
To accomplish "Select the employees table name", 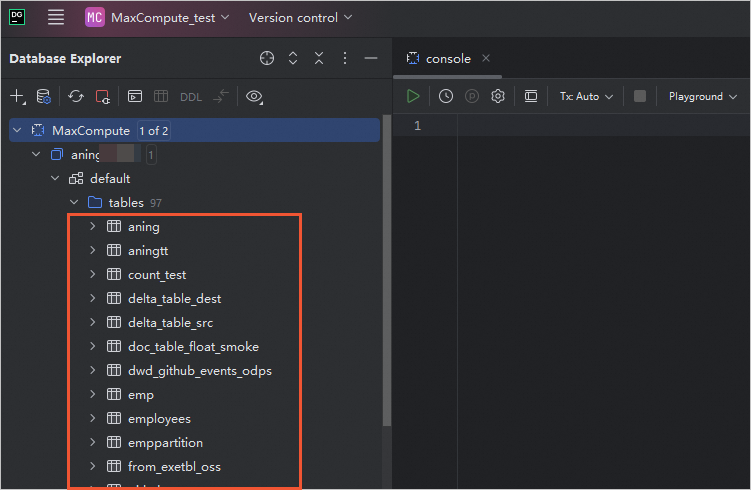I will point(159,419).
